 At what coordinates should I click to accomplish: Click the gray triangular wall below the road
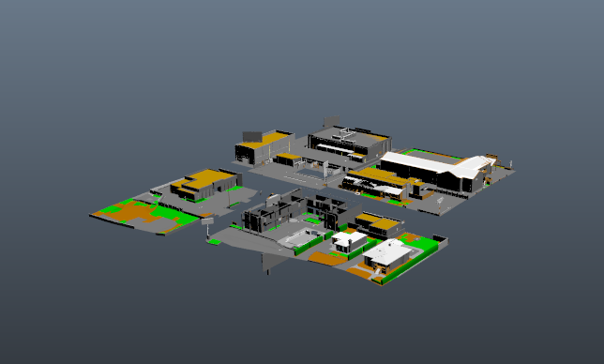point(274,263)
